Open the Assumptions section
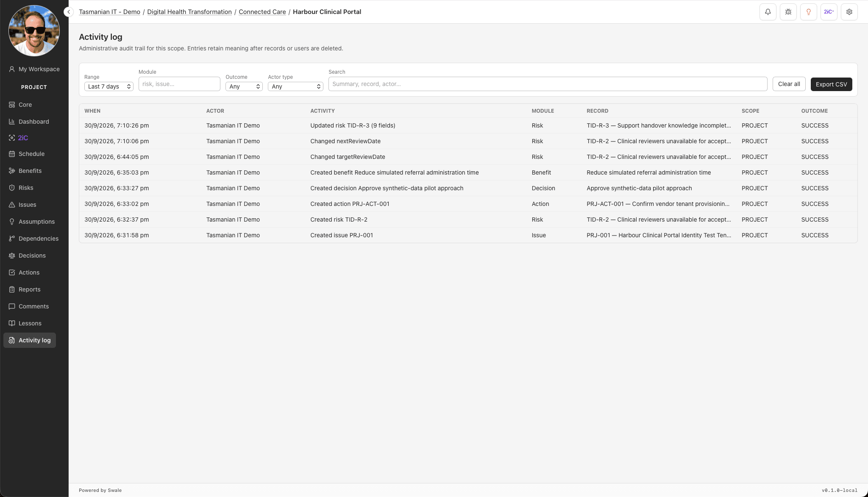This screenshot has height=497, width=868. (32, 222)
